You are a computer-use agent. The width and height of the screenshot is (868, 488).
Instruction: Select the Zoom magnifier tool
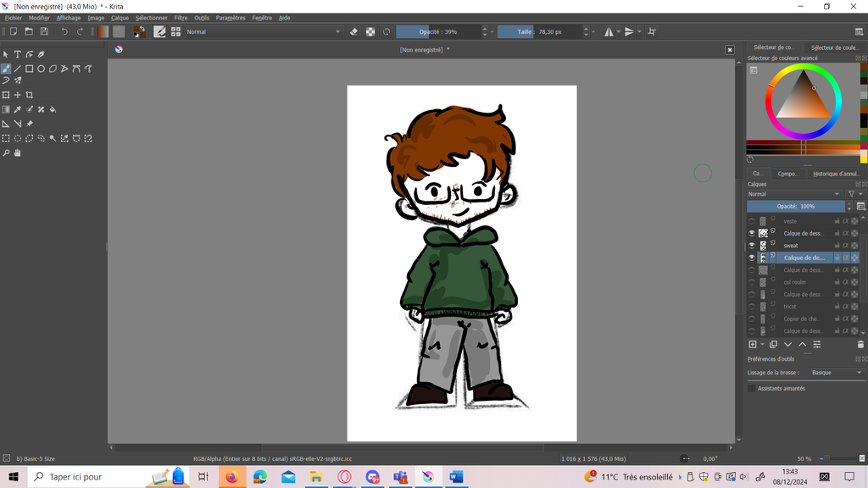pos(6,153)
